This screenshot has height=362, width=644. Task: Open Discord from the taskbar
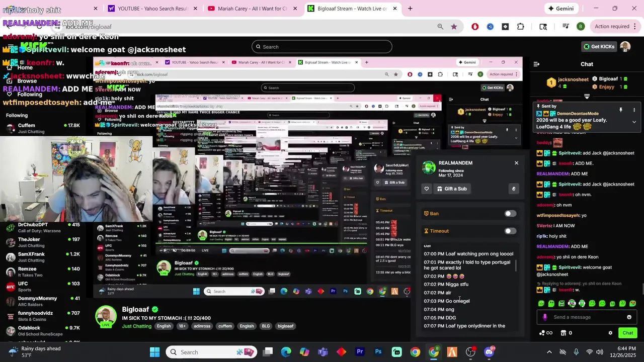pyautogui.click(x=489, y=352)
